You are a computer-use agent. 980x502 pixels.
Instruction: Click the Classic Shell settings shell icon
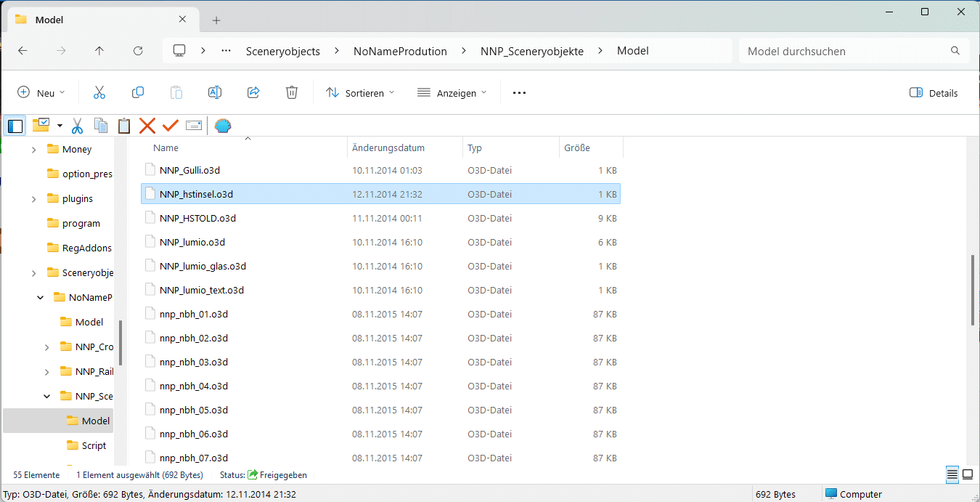coord(223,126)
